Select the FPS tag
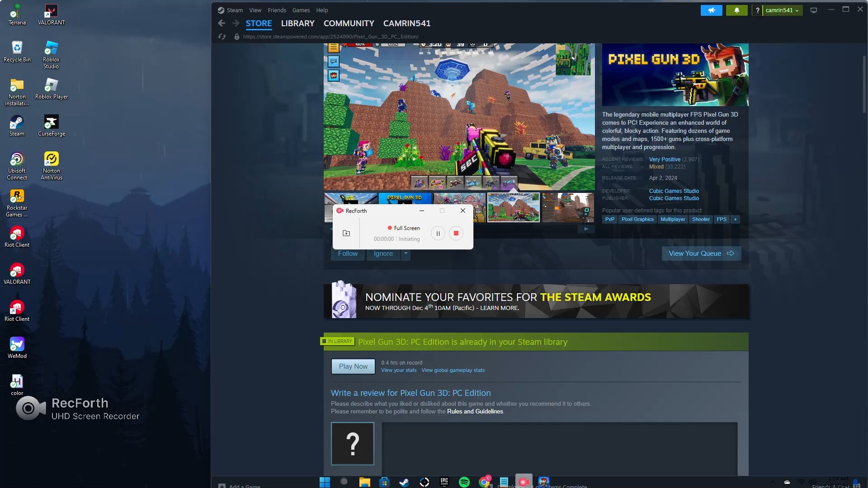 722,219
